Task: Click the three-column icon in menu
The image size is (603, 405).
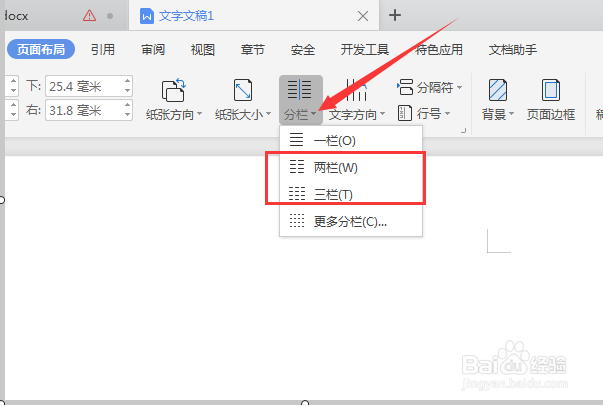Action: [x=297, y=194]
